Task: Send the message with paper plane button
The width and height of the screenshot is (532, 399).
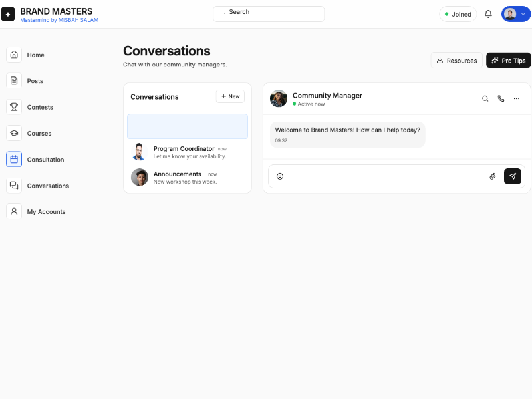Action: pyautogui.click(x=513, y=176)
